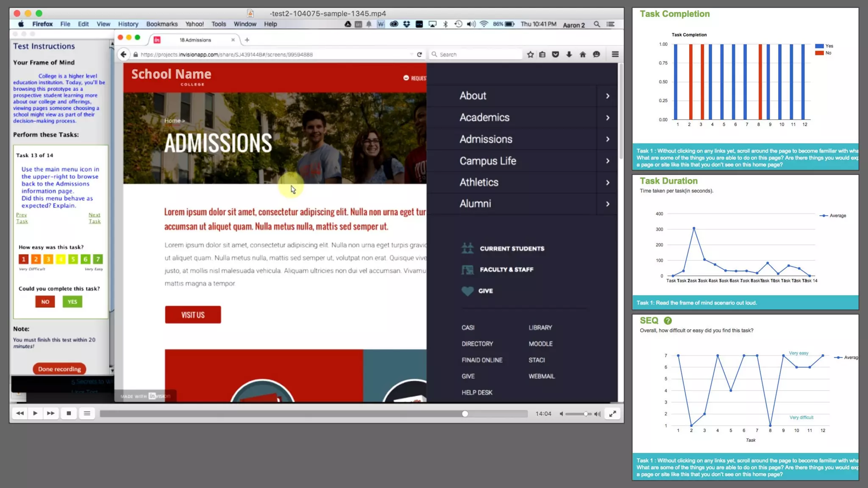868x488 pixels.
Task: Reload the page with the refresh icon
Action: point(419,54)
